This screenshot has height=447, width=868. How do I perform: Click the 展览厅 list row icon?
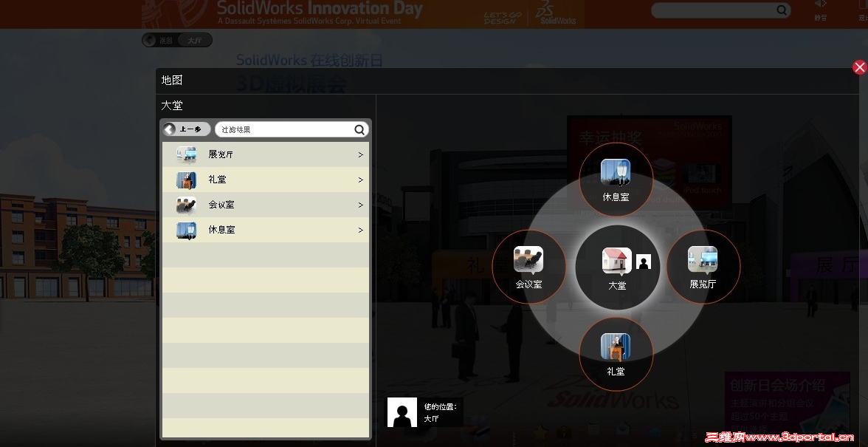[x=187, y=154]
